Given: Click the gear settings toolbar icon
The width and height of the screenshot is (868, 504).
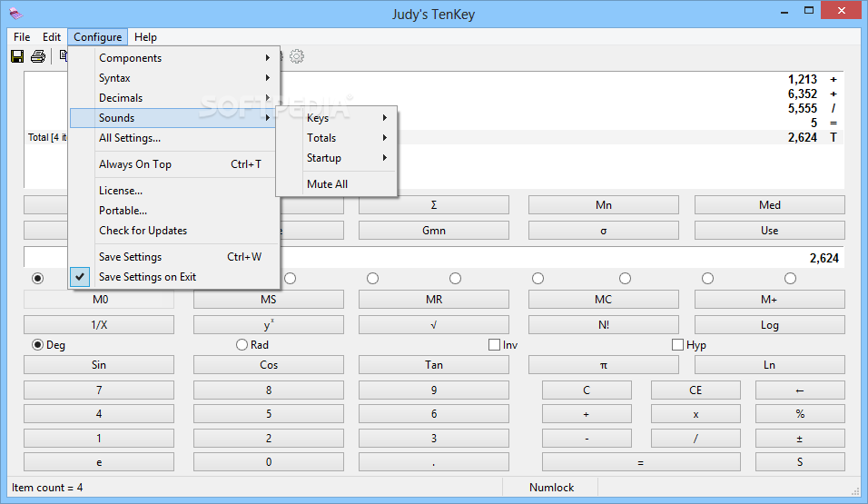Looking at the screenshot, I should click(297, 56).
